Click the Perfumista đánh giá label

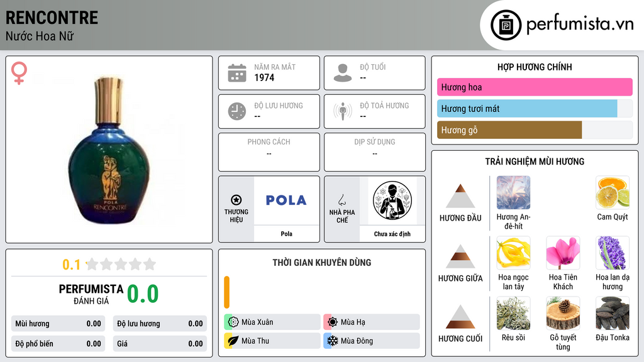pyautogui.click(x=91, y=294)
